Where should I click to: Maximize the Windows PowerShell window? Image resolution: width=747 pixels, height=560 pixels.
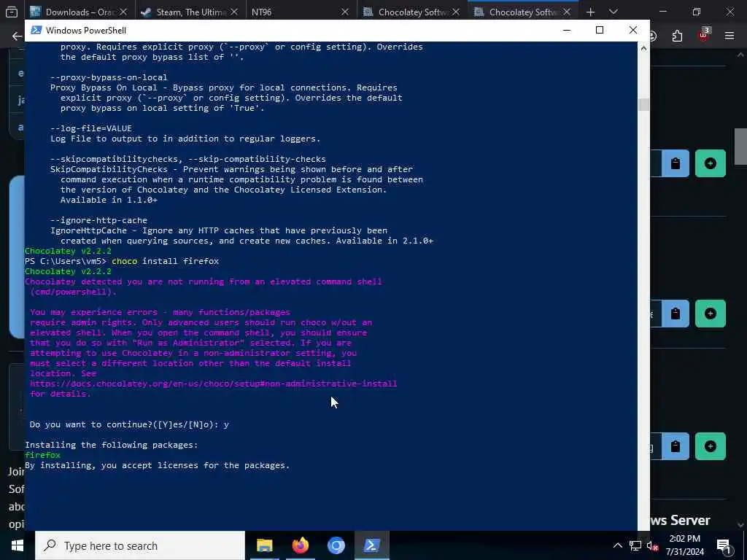pyautogui.click(x=600, y=30)
